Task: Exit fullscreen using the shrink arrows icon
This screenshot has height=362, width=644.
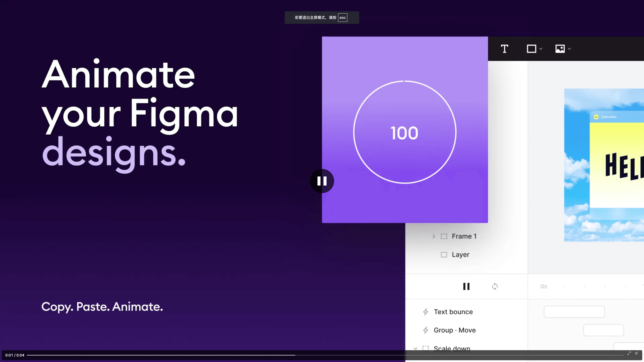Action: click(x=629, y=353)
